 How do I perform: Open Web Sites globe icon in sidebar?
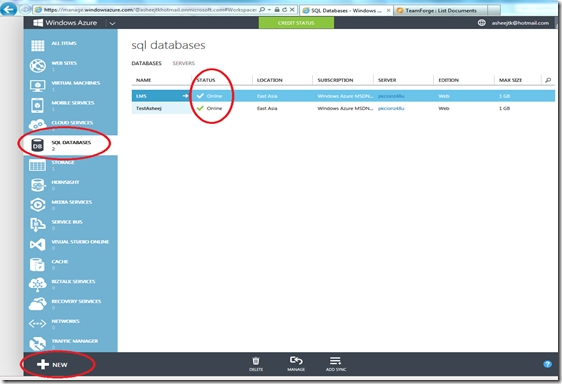(x=38, y=66)
